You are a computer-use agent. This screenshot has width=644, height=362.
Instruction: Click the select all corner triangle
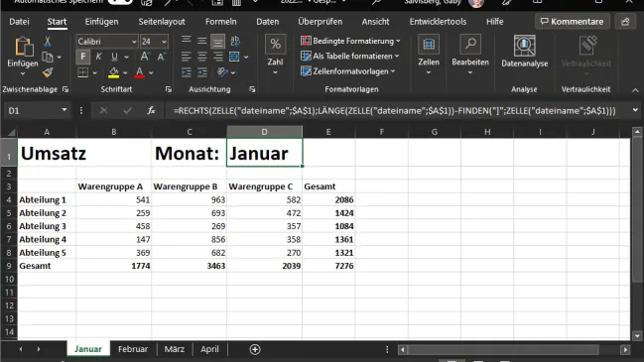[12, 132]
